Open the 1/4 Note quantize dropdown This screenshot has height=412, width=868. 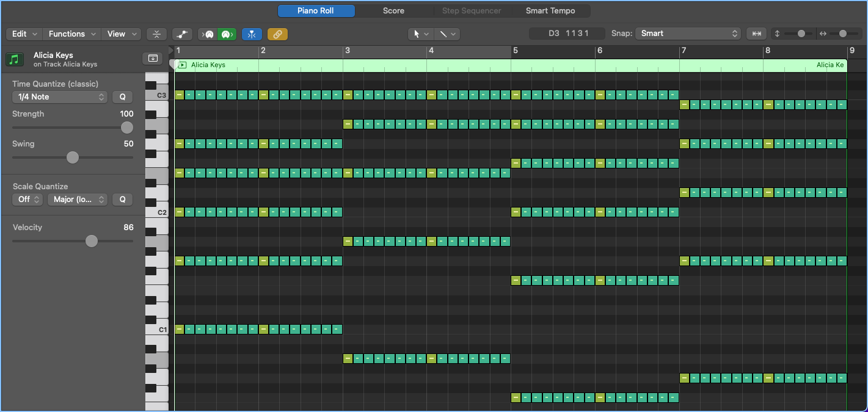coord(59,96)
